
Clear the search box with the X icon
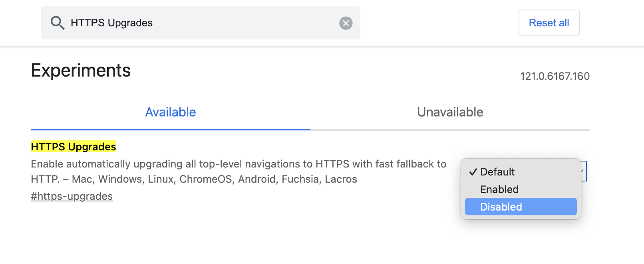coord(346,23)
